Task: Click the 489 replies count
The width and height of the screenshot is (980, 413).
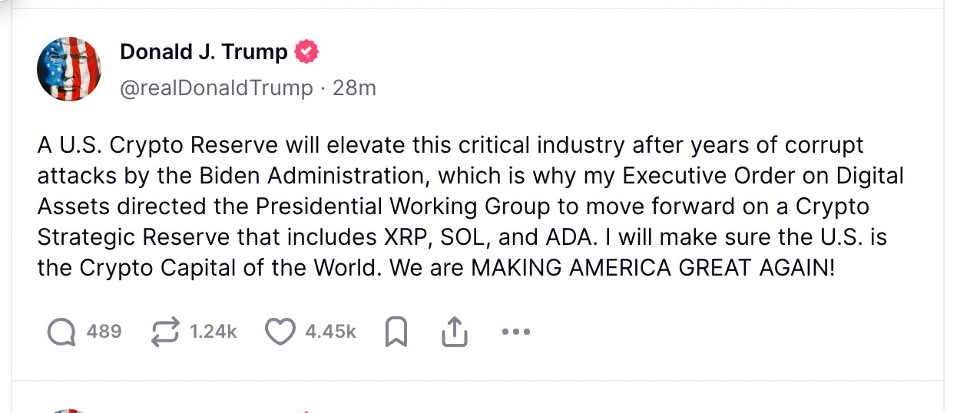Action: tap(104, 332)
